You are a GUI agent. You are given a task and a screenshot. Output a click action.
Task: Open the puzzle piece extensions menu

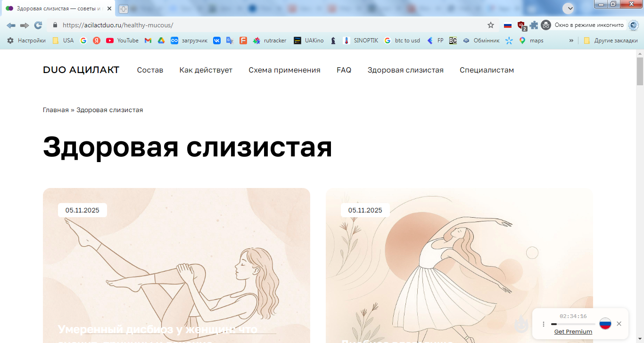(534, 25)
